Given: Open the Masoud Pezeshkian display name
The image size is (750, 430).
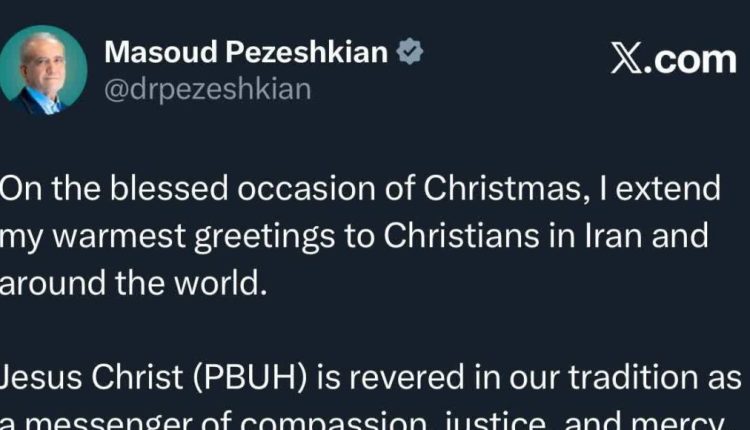Looking at the screenshot, I should point(245,53).
